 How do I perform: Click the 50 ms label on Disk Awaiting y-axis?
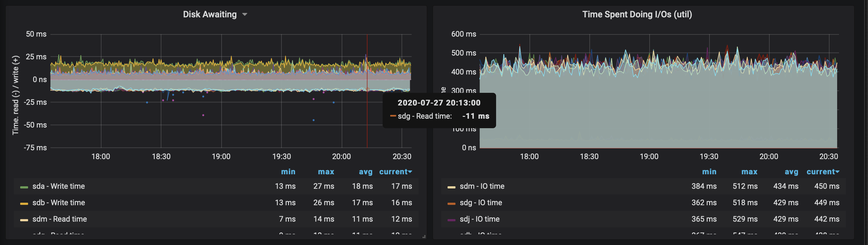(x=36, y=34)
